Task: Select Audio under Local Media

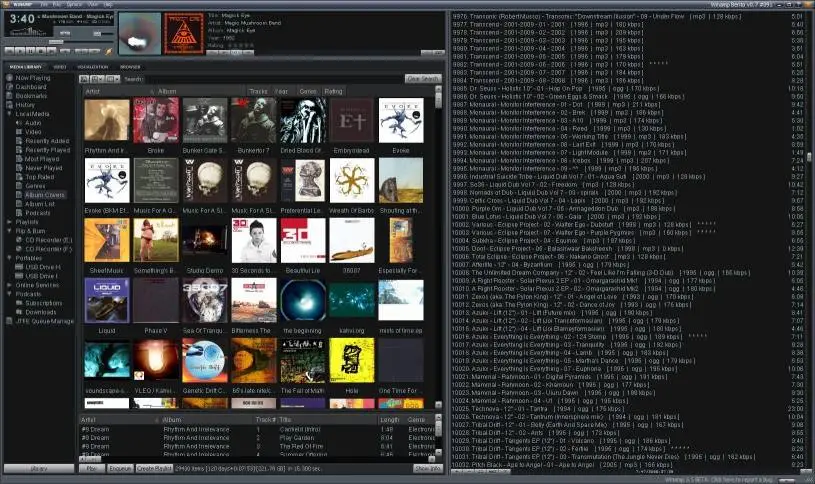Action: click(33, 123)
